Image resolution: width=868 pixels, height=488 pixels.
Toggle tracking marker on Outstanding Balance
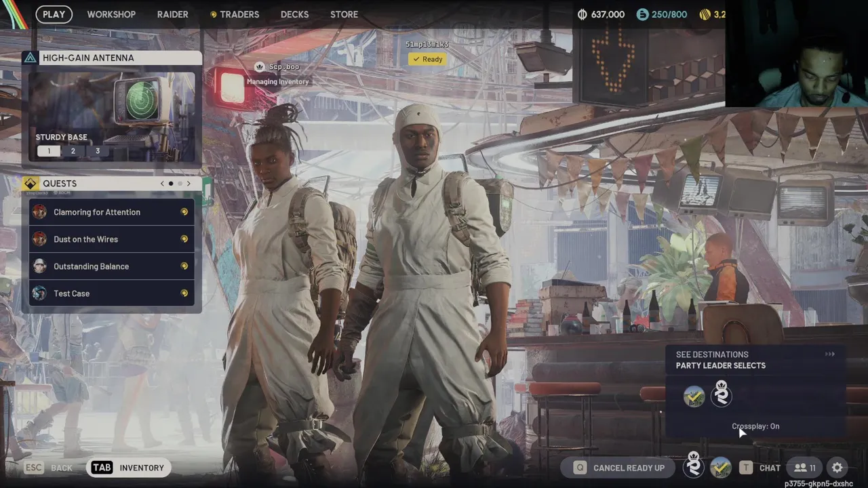(184, 266)
